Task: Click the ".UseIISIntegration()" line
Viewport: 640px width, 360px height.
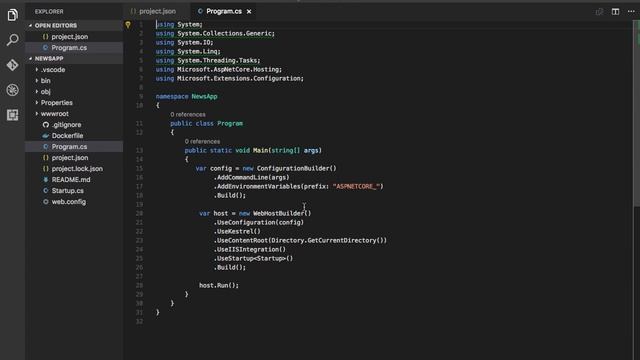Action: [249, 249]
